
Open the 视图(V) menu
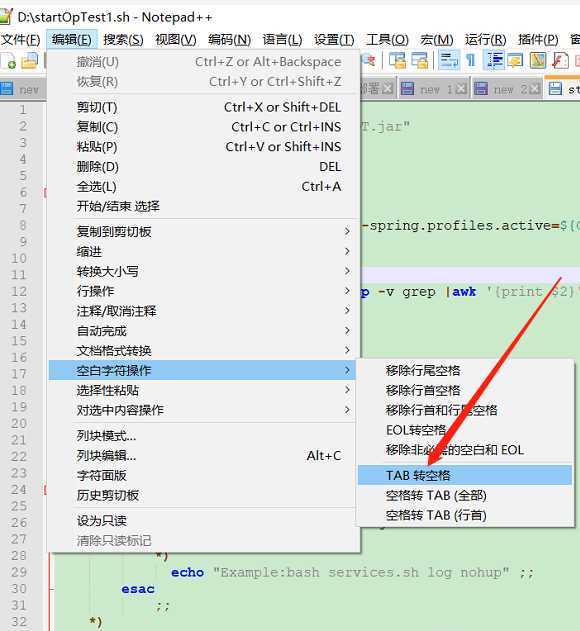pyautogui.click(x=176, y=40)
